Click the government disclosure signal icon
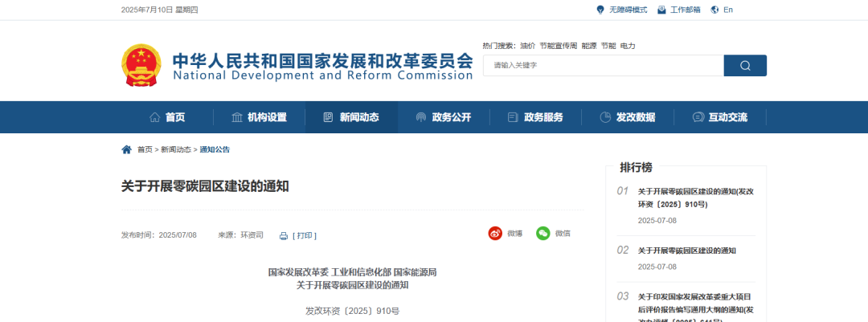 (x=420, y=117)
